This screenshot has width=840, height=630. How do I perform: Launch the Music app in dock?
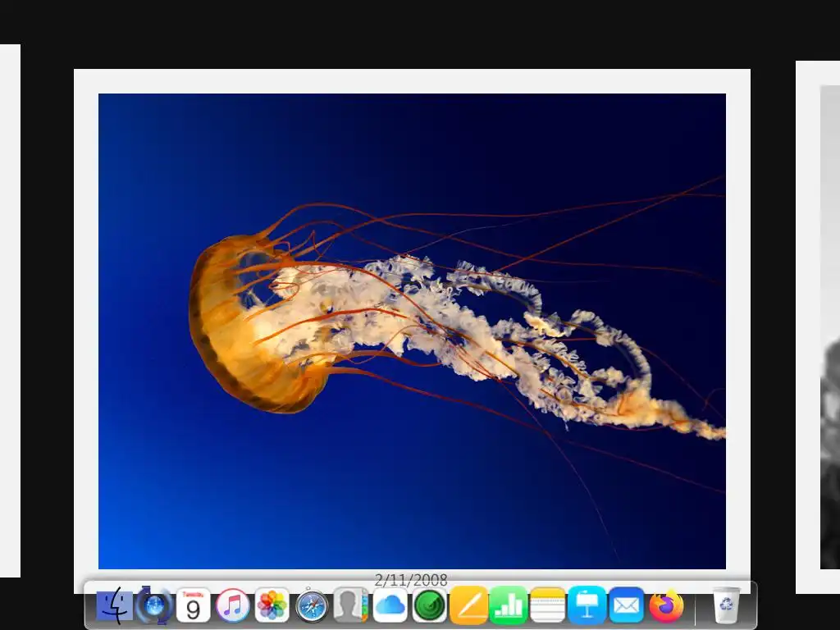coord(232,605)
